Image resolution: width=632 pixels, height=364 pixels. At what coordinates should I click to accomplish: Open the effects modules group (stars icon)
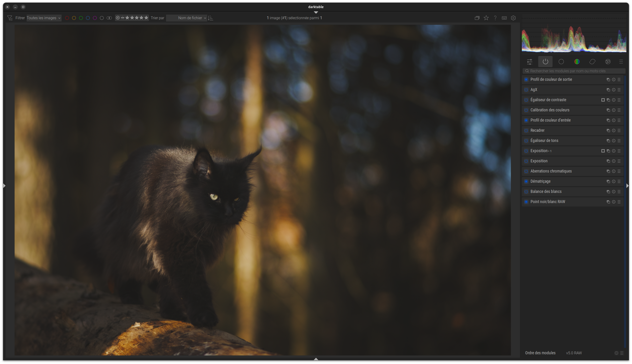tap(608, 62)
